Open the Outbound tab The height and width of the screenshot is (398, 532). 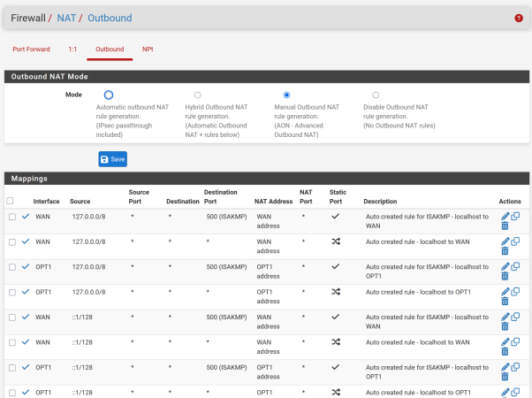tap(110, 50)
